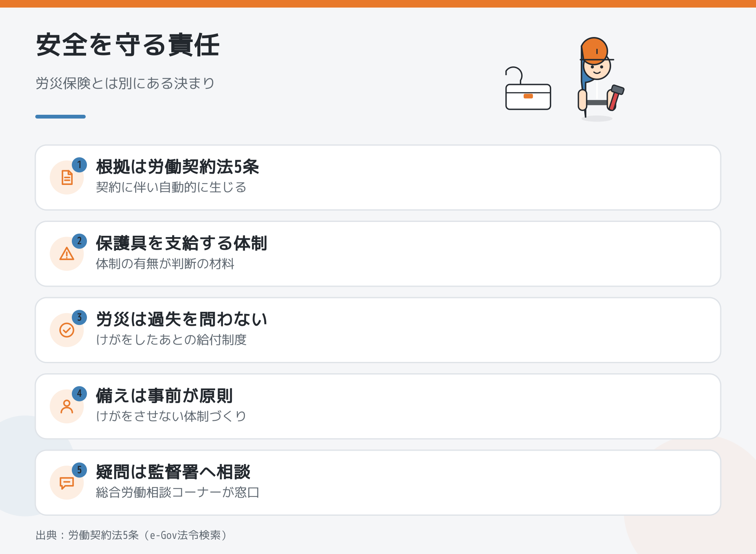Select the text けがをしたあとの給付制度
The image size is (756, 554).
tap(171, 340)
